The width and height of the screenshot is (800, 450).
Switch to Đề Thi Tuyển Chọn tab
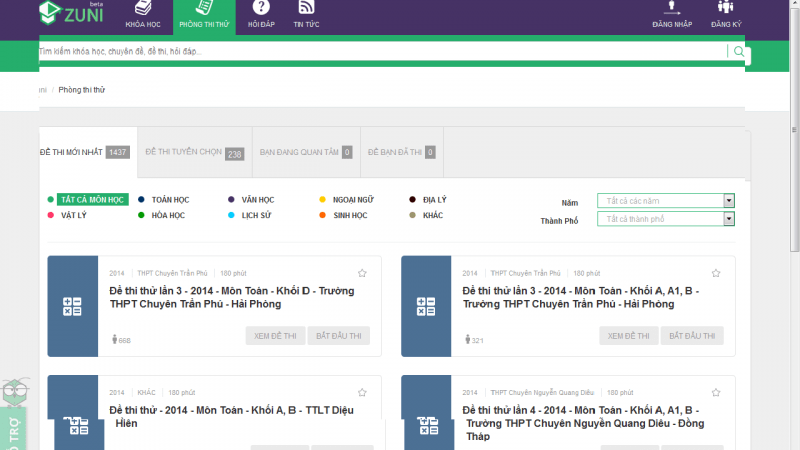point(194,152)
